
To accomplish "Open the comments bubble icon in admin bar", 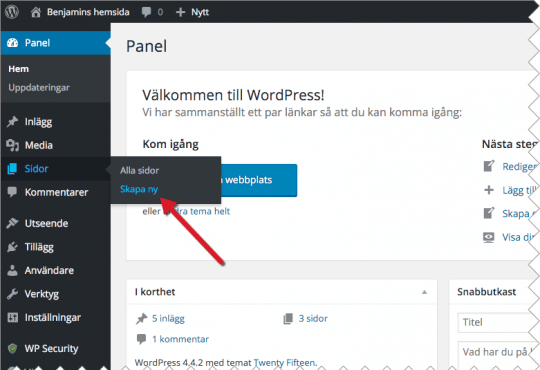I will click(x=146, y=12).
